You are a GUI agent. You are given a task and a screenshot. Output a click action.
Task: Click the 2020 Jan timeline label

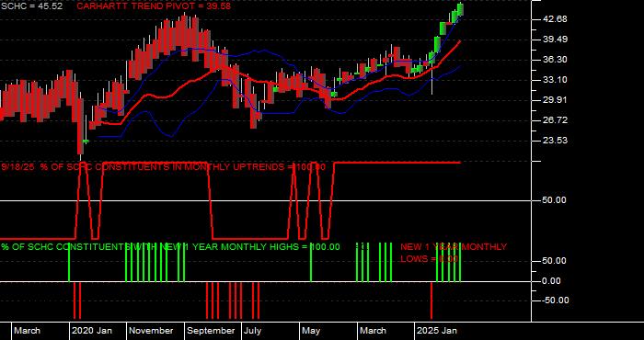click(92, 331)
